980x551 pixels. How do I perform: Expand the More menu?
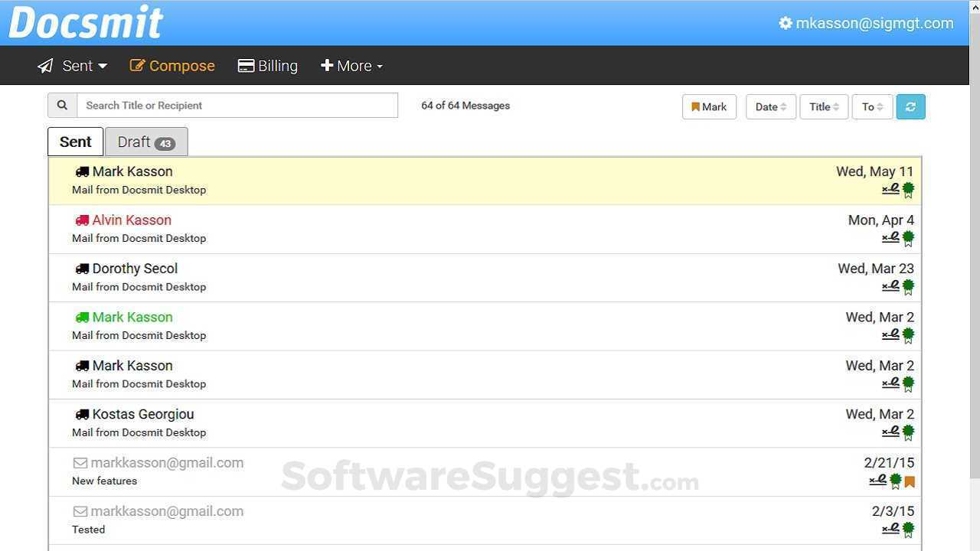351,66
